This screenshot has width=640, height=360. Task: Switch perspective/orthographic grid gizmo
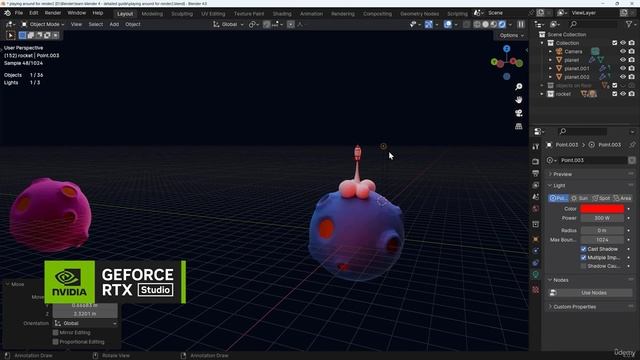click(518, 126)
